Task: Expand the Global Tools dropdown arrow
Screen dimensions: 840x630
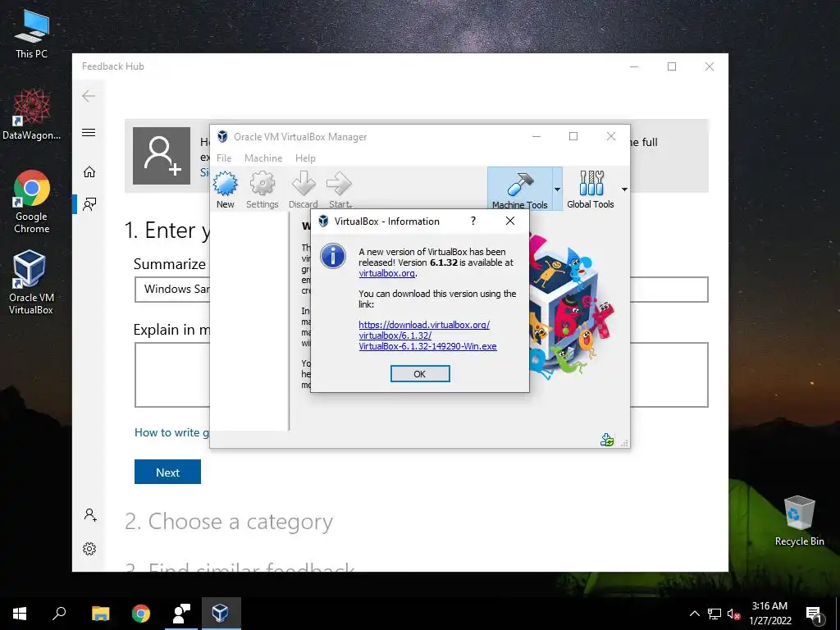Action: pyautogui.click(x=624, y=189)
